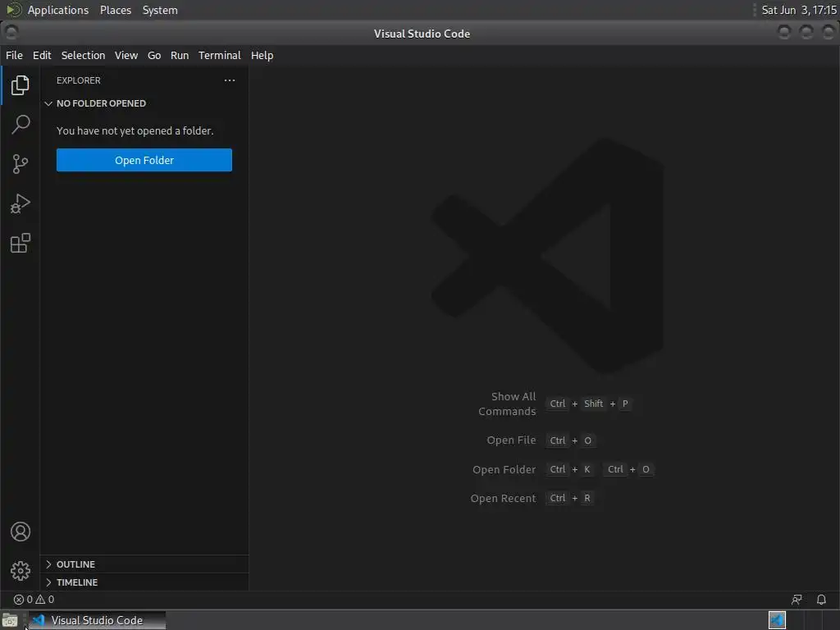Open the Selection menu
840x630 pixels.
click(83, 55)
